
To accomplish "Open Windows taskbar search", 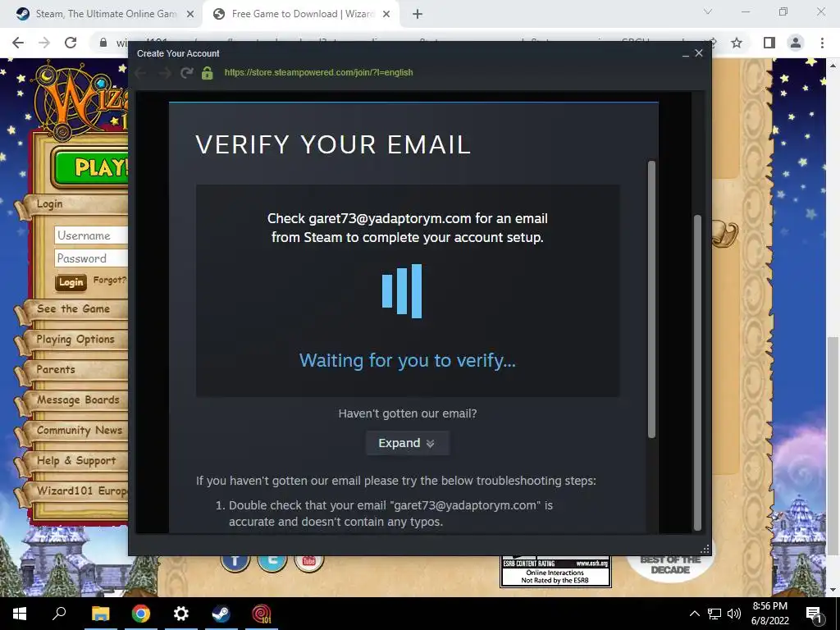I will tap(59, 614).
